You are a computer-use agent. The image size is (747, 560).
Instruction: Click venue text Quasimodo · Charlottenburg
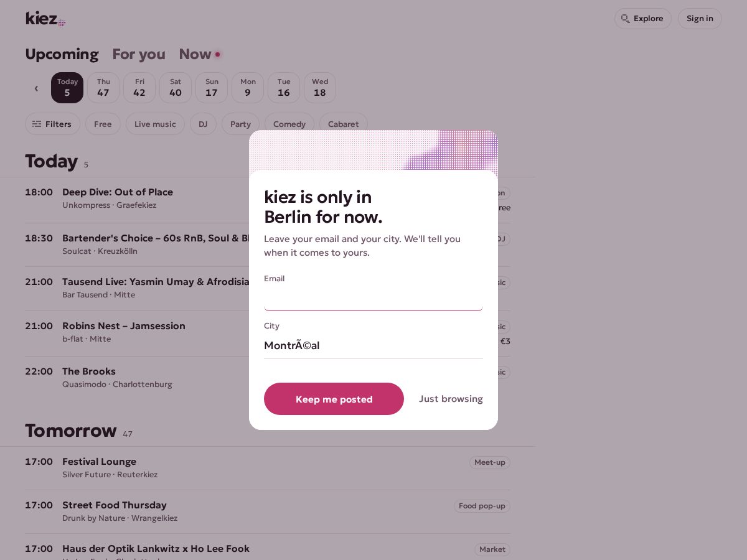point(117,385)
